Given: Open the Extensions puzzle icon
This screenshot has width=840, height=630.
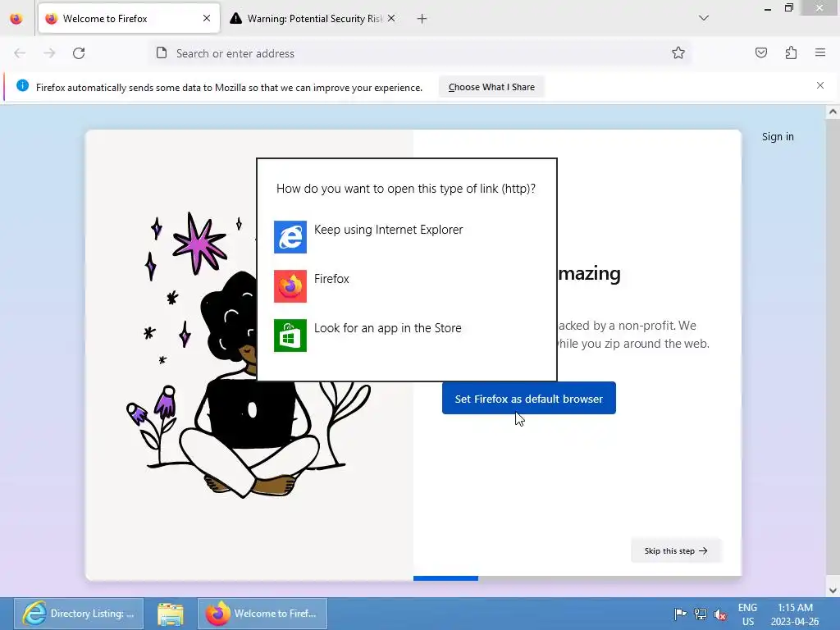Looking at the screenshot, I should 791,52.
